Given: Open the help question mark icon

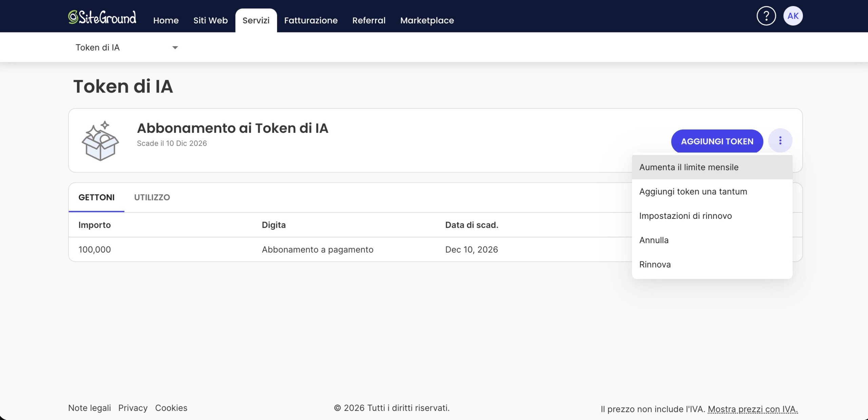Looking at the screenshot, I should click(x=766, y=16).
